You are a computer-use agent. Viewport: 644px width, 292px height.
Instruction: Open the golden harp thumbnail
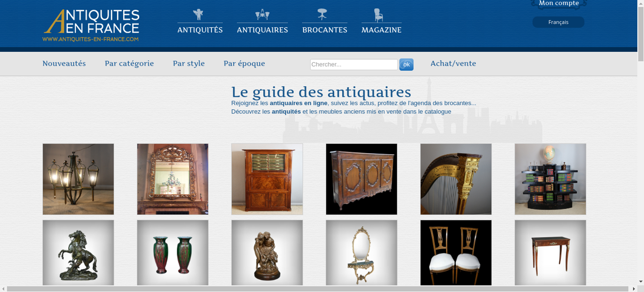coord(456,179)
